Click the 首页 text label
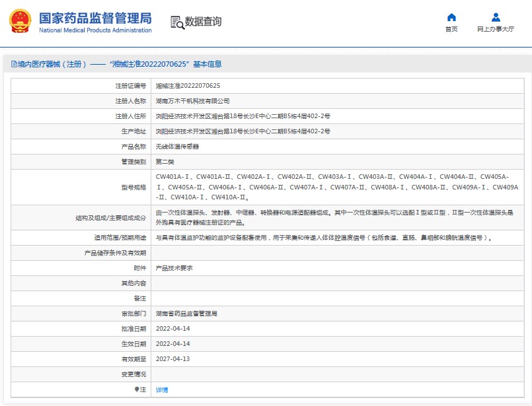Screen dimensions: 532x406 (x=451, y=29)
